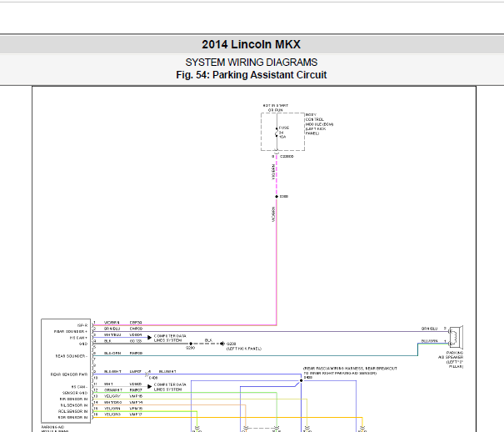Select the 'WHT/ORG' wire label at pin 14
Screen dimensions: 504x432
(112, 402)
